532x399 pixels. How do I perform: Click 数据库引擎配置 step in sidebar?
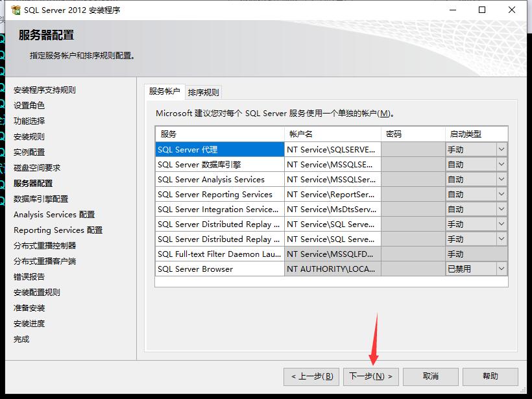point(41,199)
